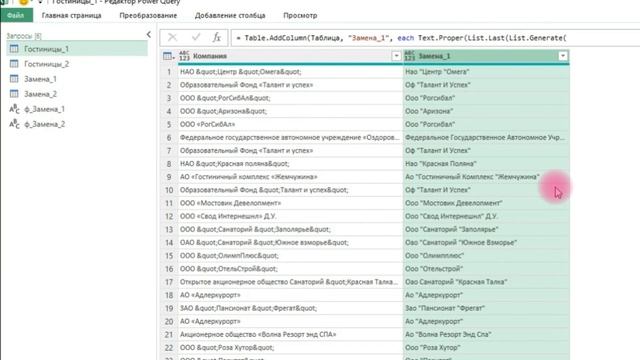Click Замена_1 cell 'Ооо "Роза Хутор"'
640x360 pixels.
point(486,347)
